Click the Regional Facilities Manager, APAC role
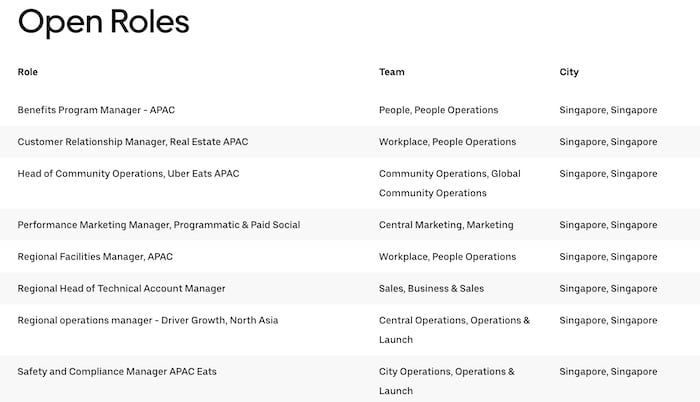The height and width of the screenshot is (402, 700). click(x=95, y=257)
